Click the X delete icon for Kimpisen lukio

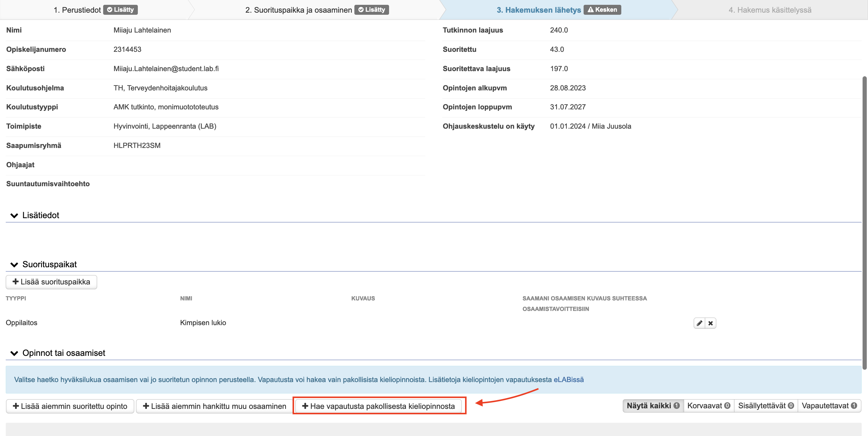[x=710, y=323]
